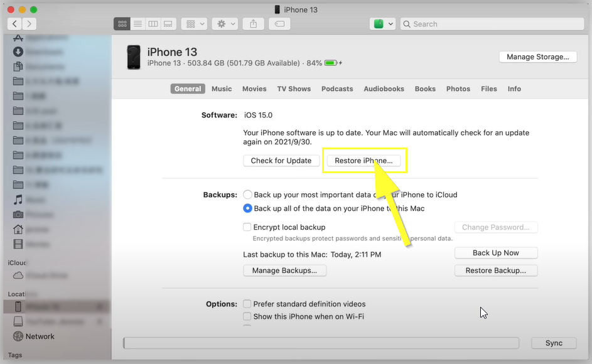Click the iPhone 13 device icon
The width and height of the screenshot is (592, 364).
click(133, 57)
